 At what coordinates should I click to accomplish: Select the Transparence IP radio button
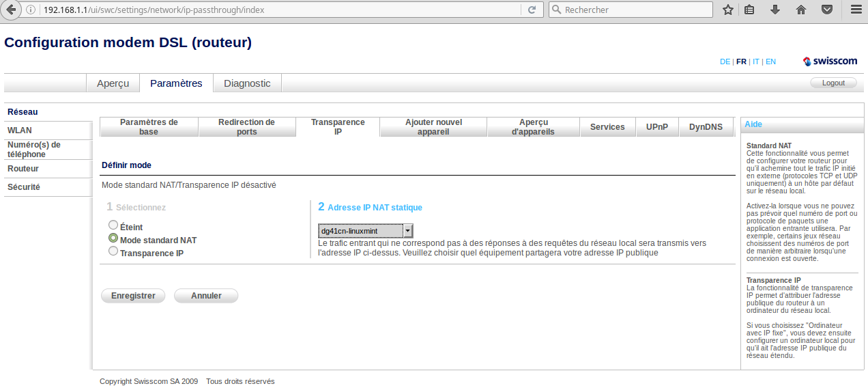pos(113,251)
